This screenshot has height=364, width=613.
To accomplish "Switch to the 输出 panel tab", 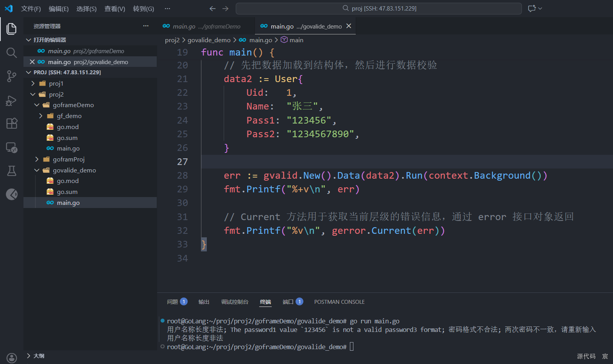I will tap(204, 302).
